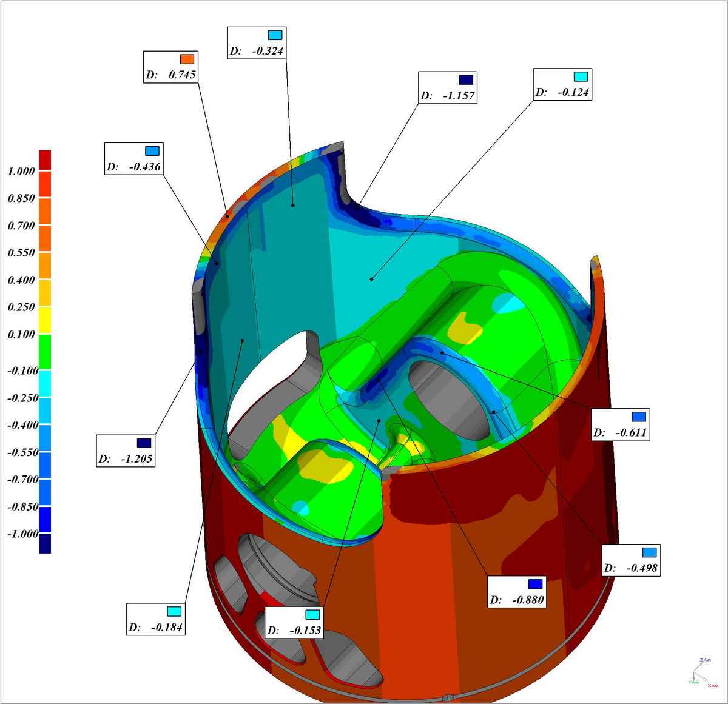The image size is (728, 704).
Task: Click the -1.000 legend value
Action: coord(22,534)
